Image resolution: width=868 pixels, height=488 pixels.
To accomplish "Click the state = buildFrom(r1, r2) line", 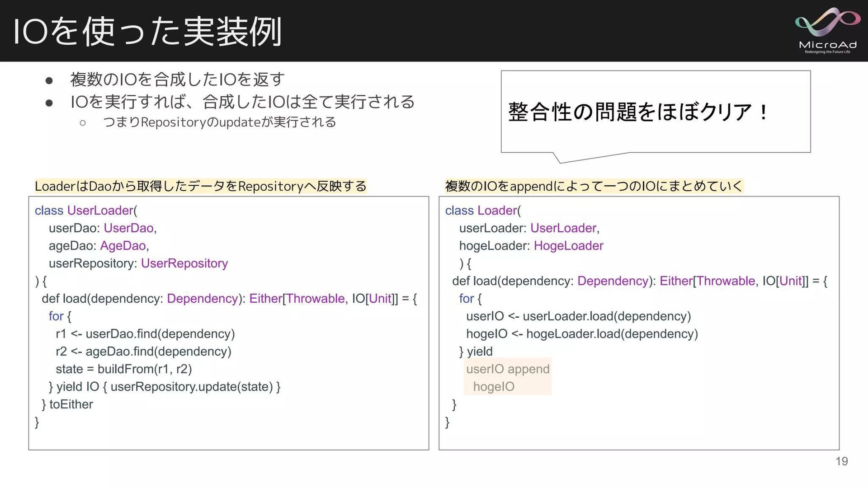I will (x=124, y=369).
